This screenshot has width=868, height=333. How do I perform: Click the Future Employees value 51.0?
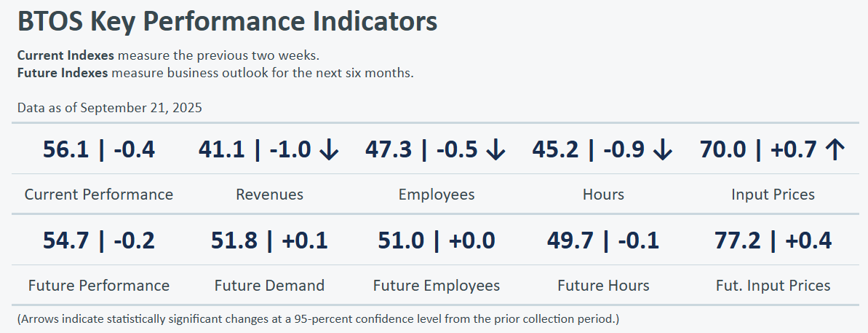(x=402, y=240)
